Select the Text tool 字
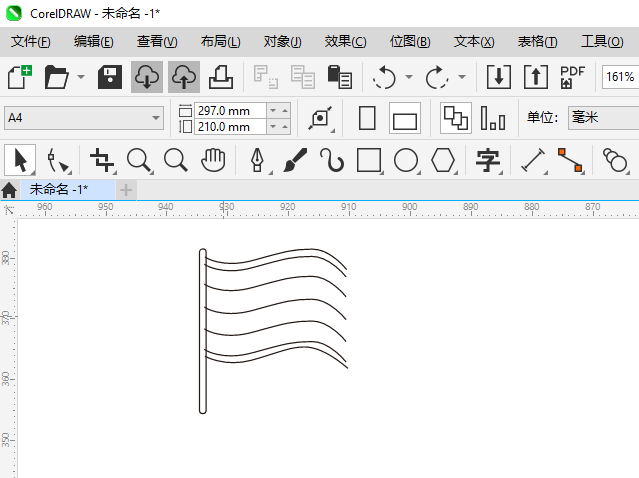Screen dimensions: 639x478 [488, 160]
